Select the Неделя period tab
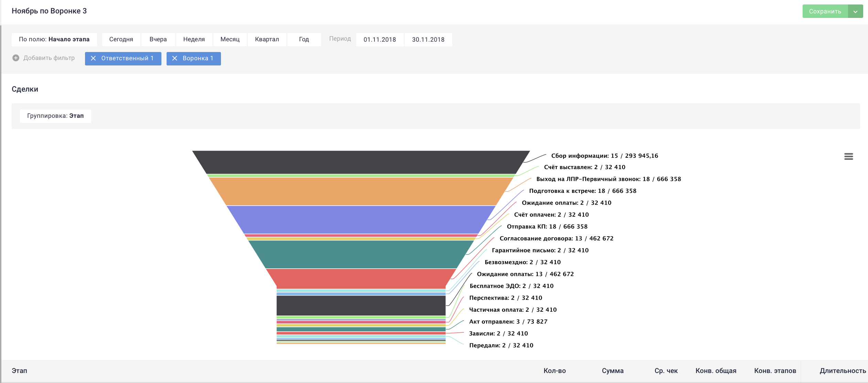This screenshot has height=383, width=868. pyautogui.click(x=194, y=40)
